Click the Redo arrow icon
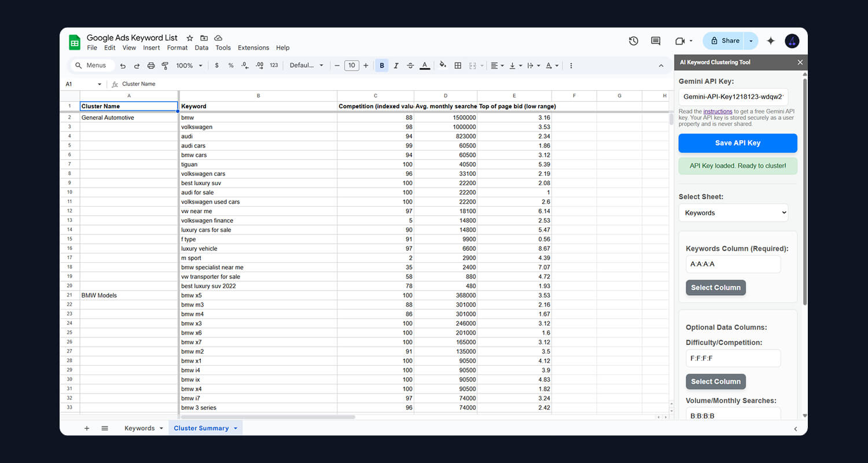This screenshot has width=868, height=463. click(x=137, y=65)
